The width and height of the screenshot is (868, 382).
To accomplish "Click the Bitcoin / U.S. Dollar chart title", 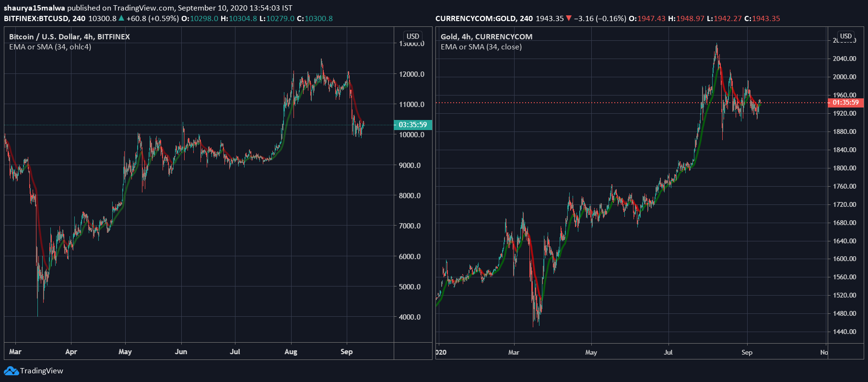I will [69, 37].
